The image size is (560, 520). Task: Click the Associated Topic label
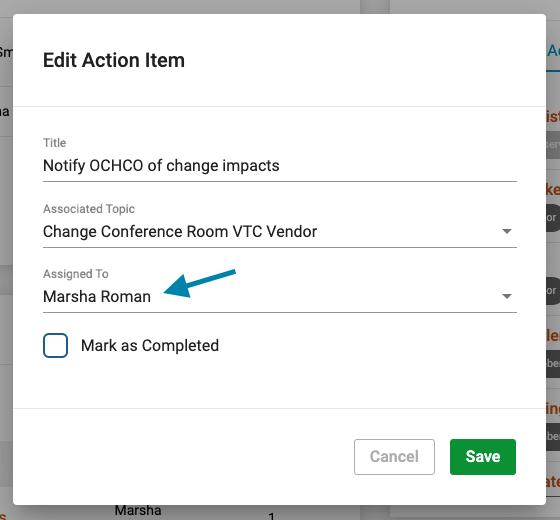[89, 209]
